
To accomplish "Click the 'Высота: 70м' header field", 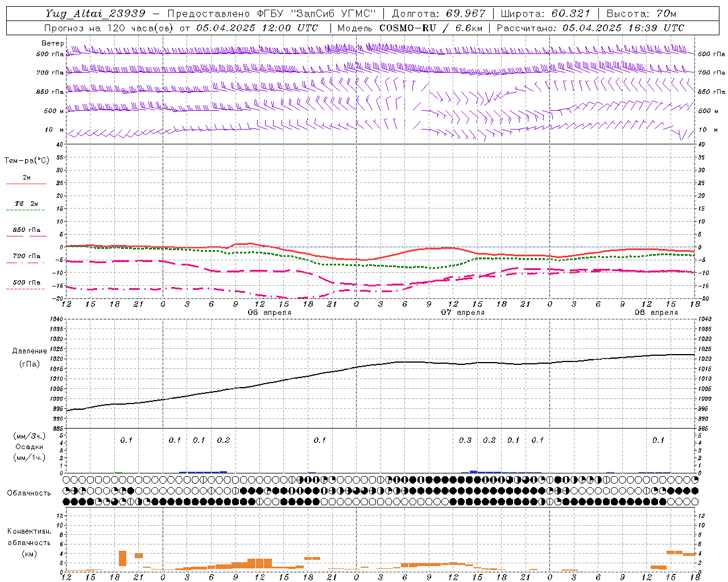I will tap(641, 14).
